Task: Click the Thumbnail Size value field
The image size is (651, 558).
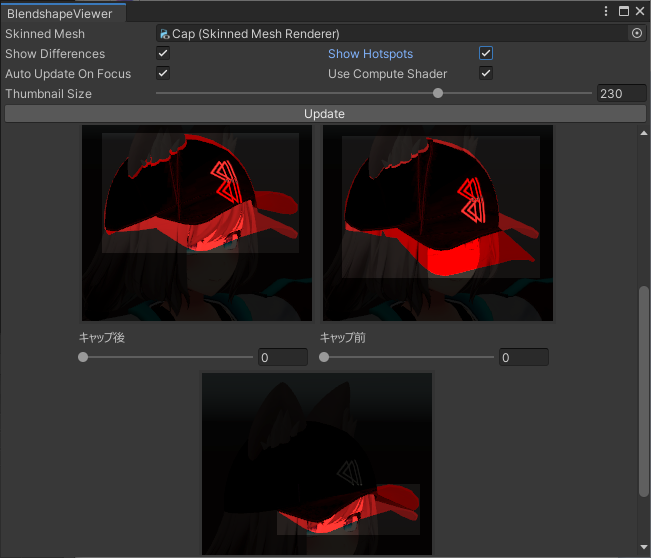Action: click(622, 93)
